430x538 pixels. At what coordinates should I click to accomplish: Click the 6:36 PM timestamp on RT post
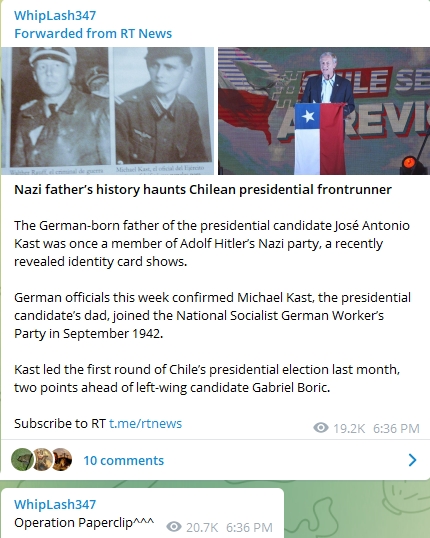tap(396, 428)
